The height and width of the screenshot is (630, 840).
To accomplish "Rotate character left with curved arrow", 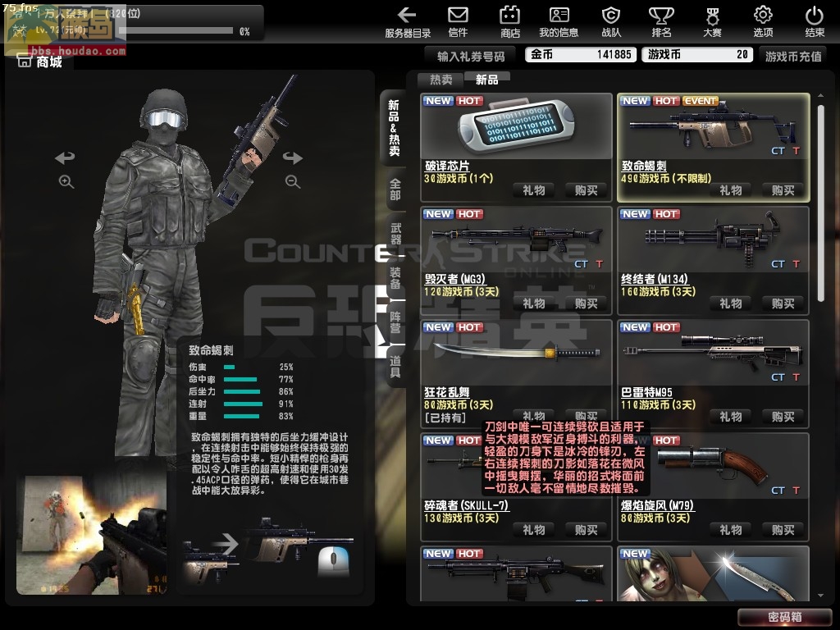I will coord(65,157).
